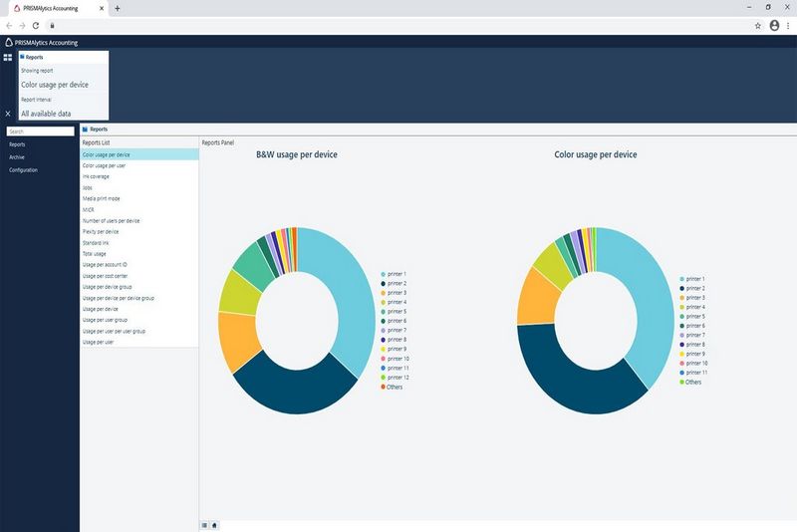
Task: Open Configuration in the left sidebar
Action: [x=23, y=170]
